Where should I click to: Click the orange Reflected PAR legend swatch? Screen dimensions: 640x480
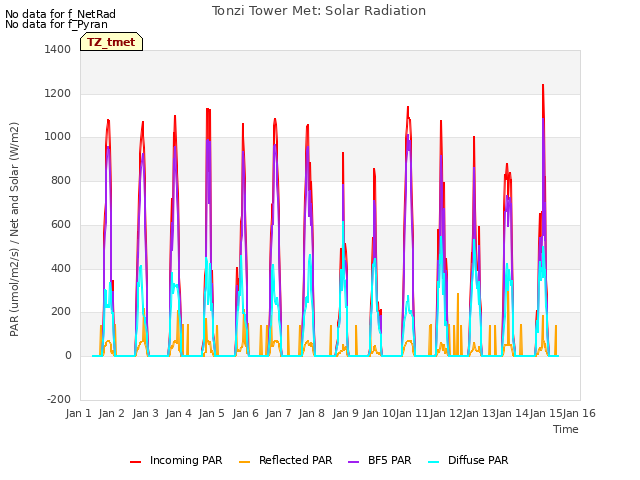click(244, 462)
